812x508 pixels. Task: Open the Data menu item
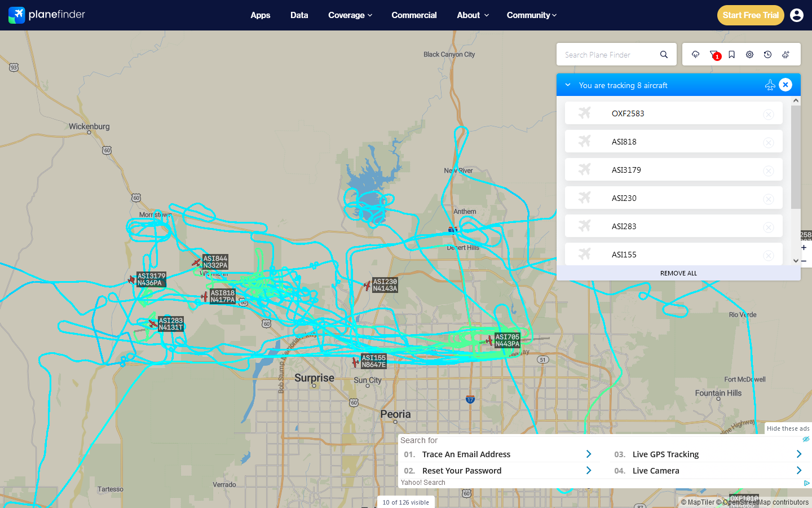point(299,15)
